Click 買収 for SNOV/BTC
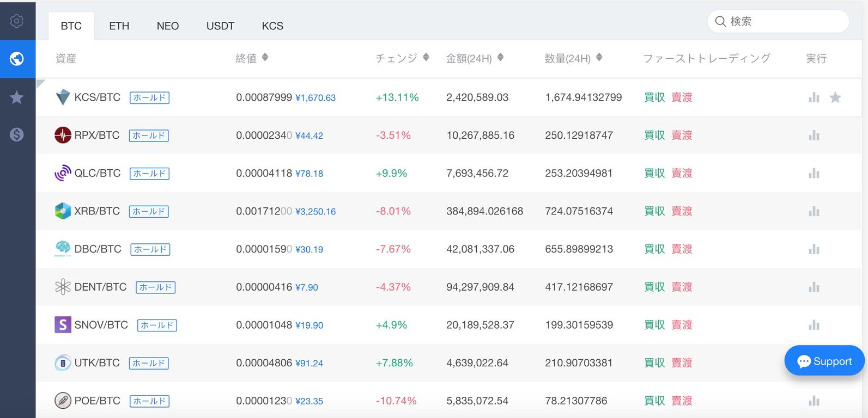 (x=654, y=325)
